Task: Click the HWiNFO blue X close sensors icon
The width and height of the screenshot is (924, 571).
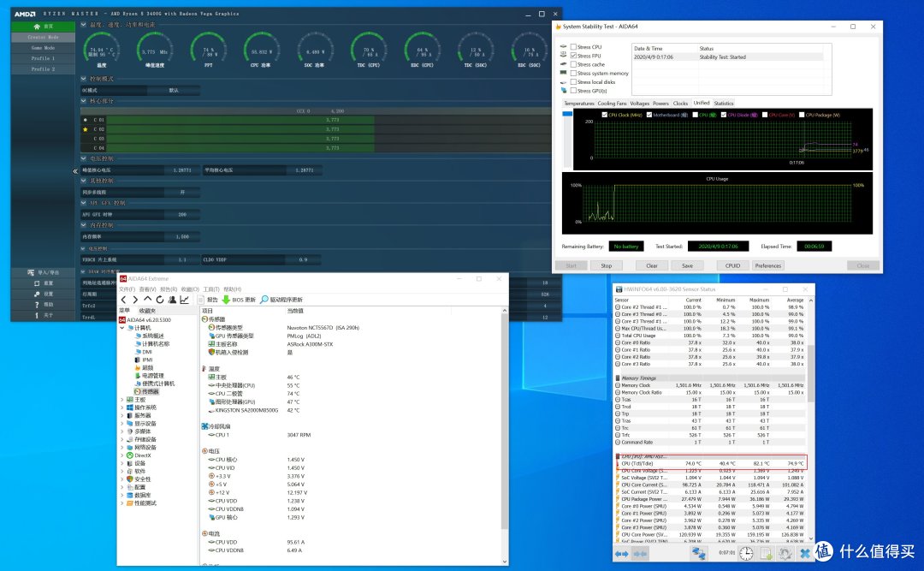Action: click(805, 553)
